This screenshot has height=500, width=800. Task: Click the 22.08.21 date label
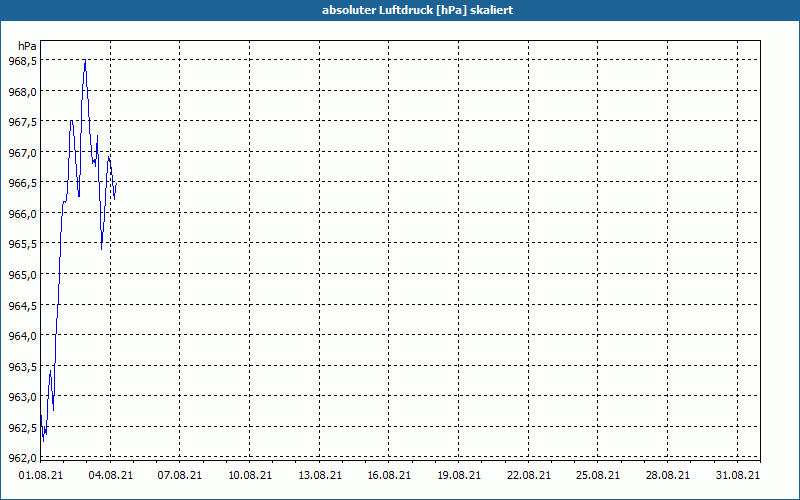click(529, 476)
